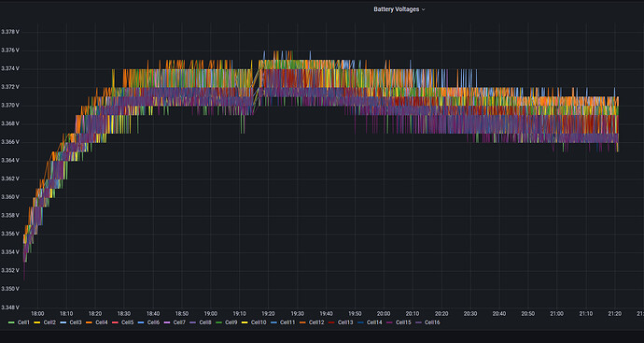Click the 20:00 time axis label
Image resolution: width=644 pixels, height=343 pixels.
tap(384, 313)
